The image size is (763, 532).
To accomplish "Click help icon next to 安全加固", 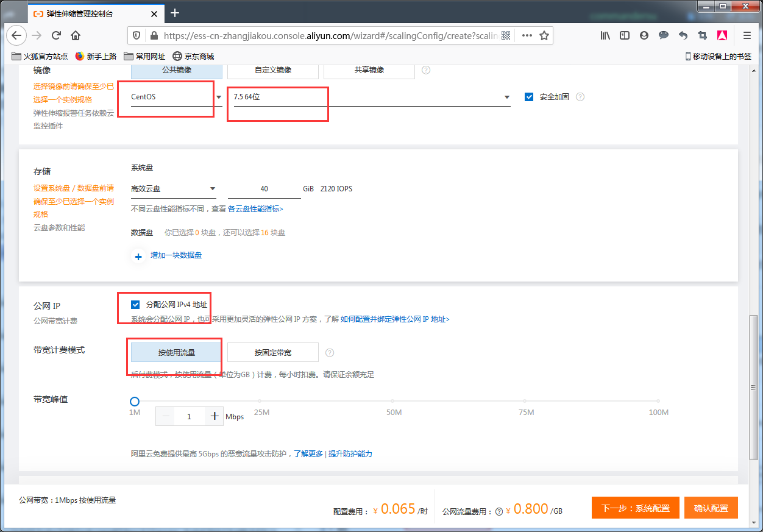I will tap(580, 97).
